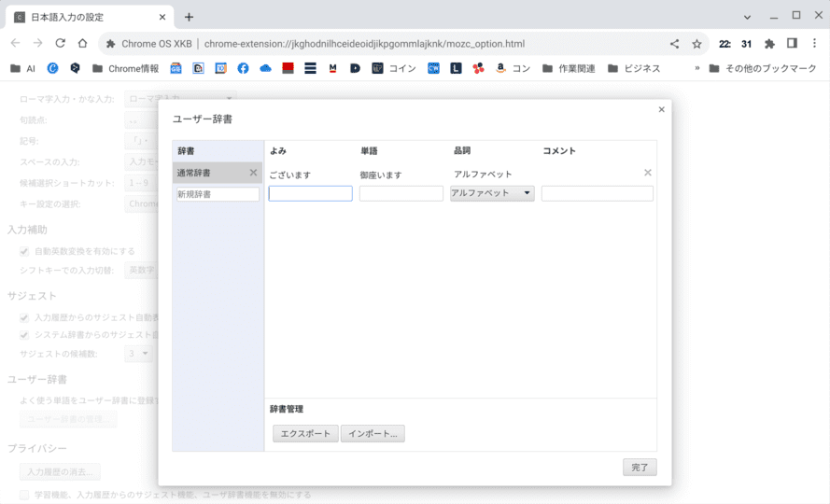
Task: Focus the 単語 word input field
Action: 401,193
